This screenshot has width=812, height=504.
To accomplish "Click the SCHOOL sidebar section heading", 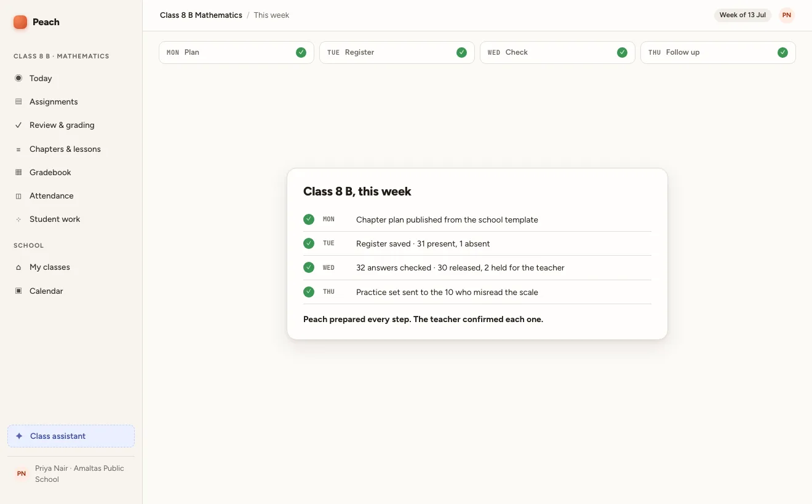I will 29,245.
